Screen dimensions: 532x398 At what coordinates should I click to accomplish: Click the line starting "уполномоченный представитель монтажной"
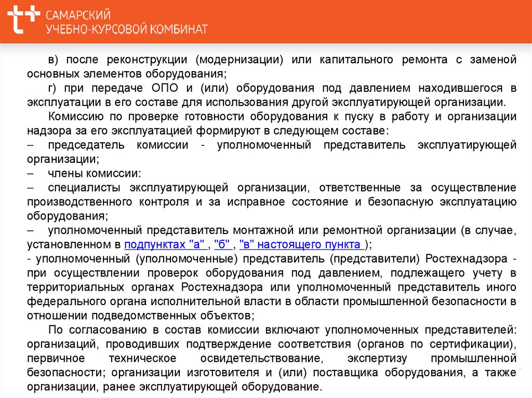[282, 230]
